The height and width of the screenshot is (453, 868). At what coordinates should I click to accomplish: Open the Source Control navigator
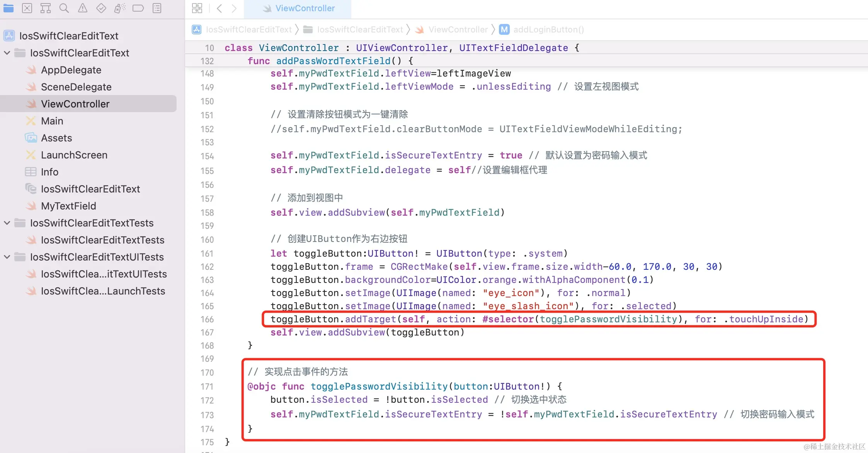[x=27, y=8]
